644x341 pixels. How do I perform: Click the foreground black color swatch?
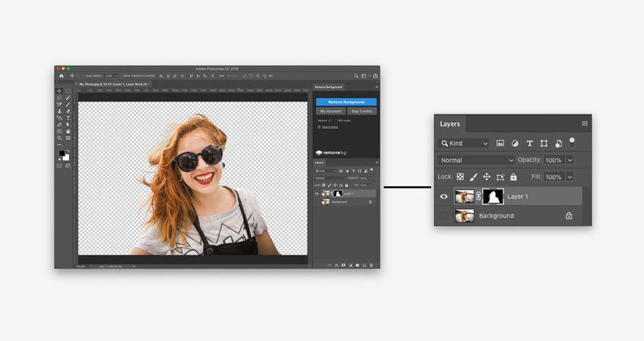62,153
